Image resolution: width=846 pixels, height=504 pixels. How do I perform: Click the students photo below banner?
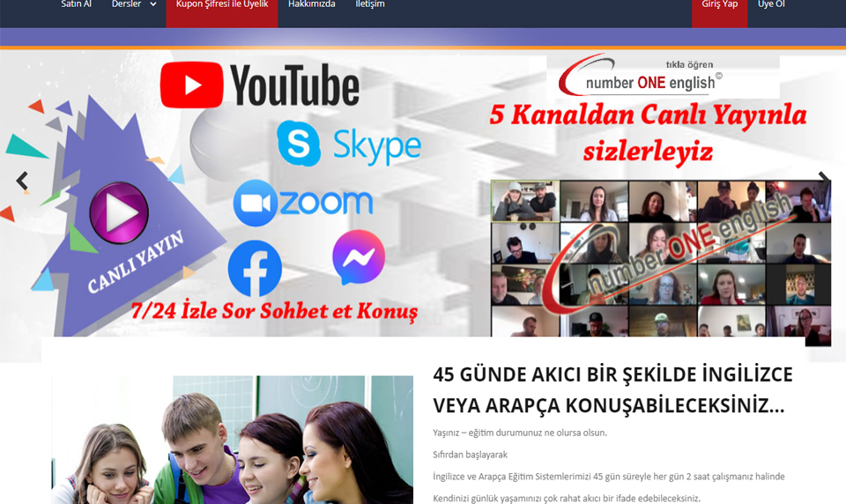(x=232, y=440)
